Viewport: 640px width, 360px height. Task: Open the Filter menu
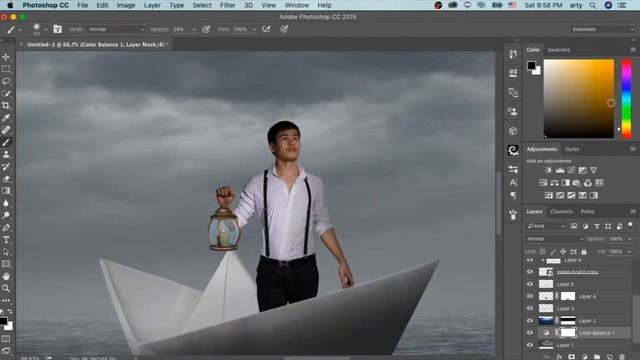227,5
